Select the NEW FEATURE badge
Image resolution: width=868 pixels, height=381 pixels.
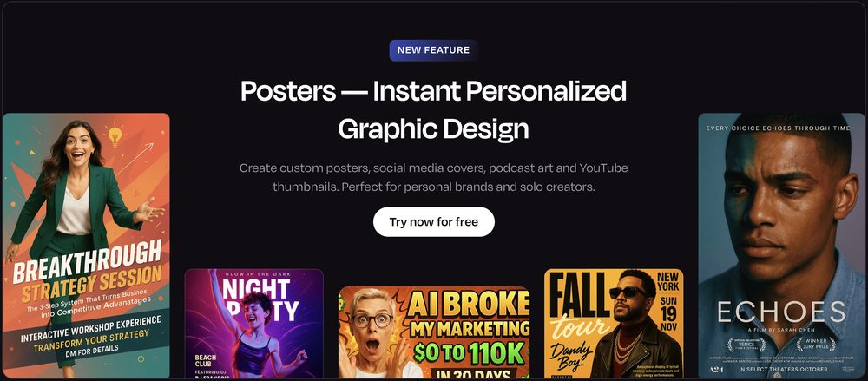tap(433, 50)
